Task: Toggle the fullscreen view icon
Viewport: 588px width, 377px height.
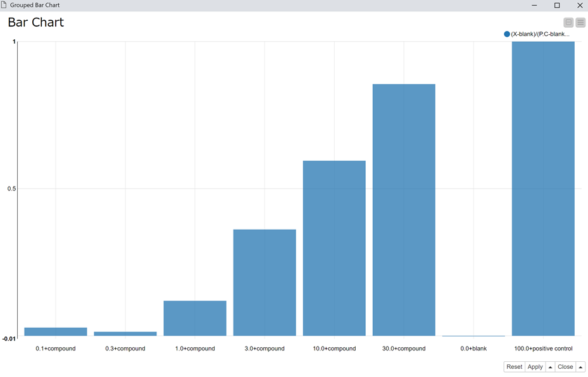Action: [568, 23]
